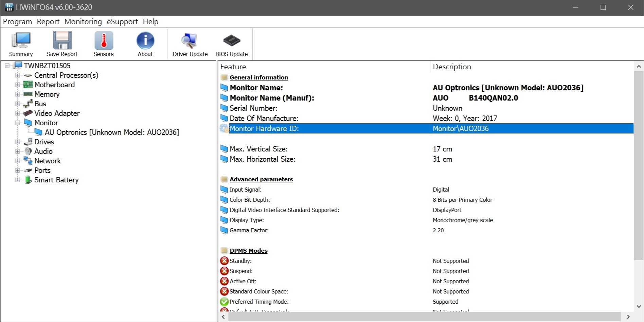The image size is (644, 322).
Task: Click the Audio speaker tree icon
Action: (x=28, y=151)
